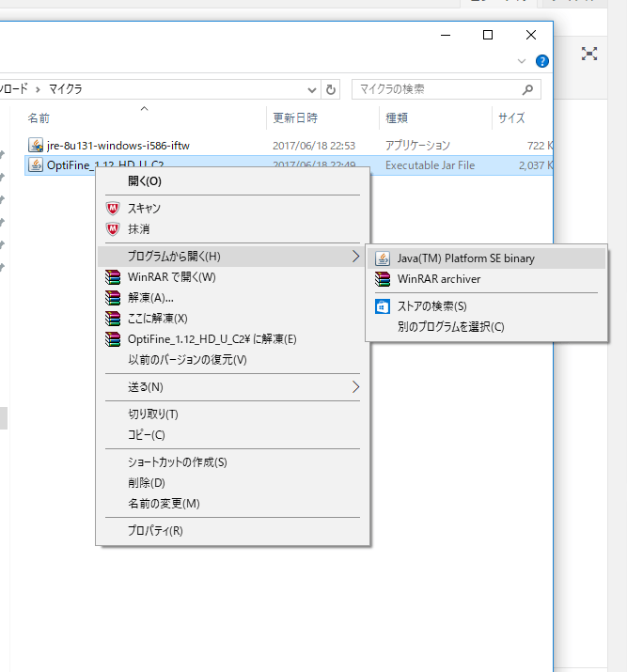Select 以前のバージョンの復元(V)

[x=233, y=360]
